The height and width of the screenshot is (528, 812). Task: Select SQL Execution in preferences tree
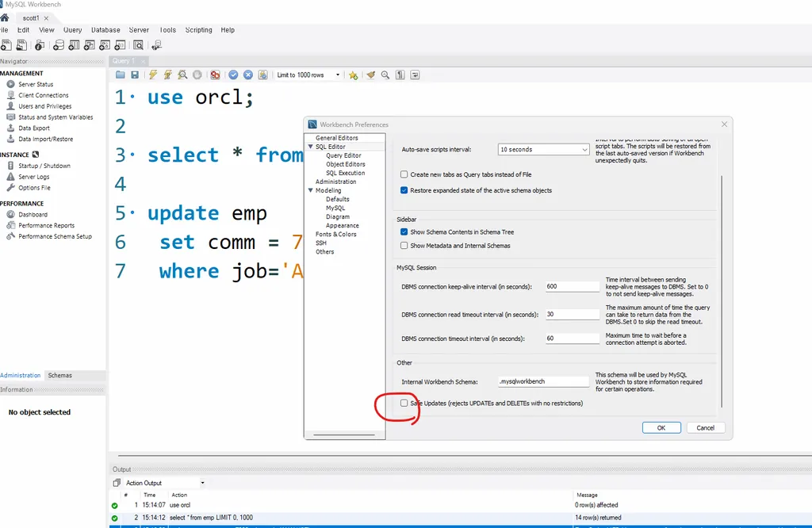(x=346, y=173)
